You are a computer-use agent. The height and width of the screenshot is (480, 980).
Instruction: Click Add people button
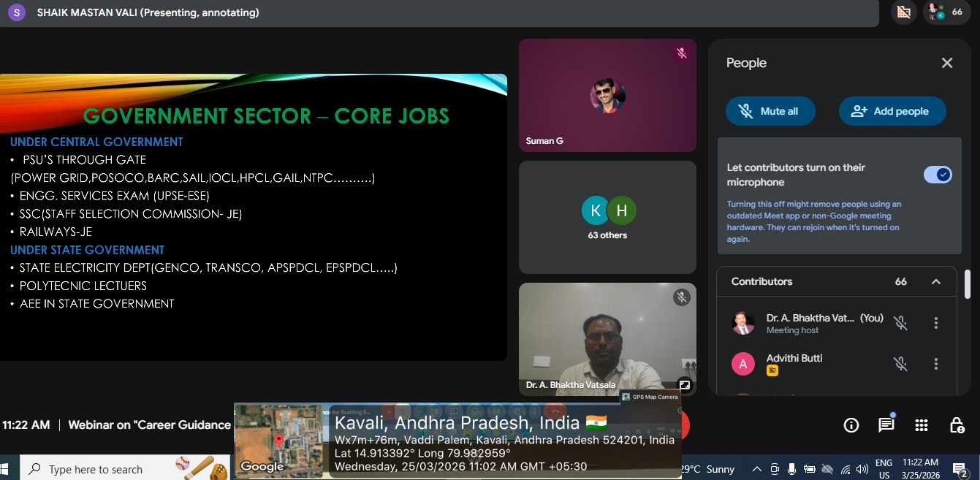892,111
